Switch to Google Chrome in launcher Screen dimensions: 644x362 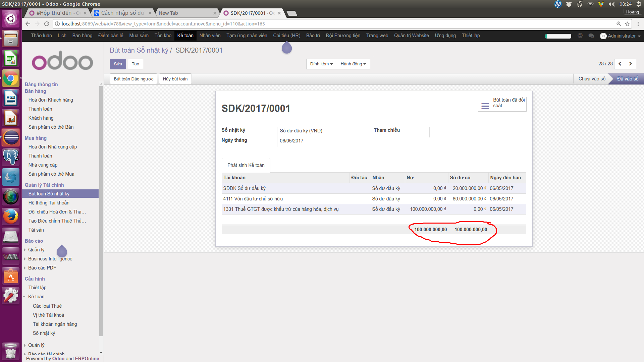click(11, 79)
